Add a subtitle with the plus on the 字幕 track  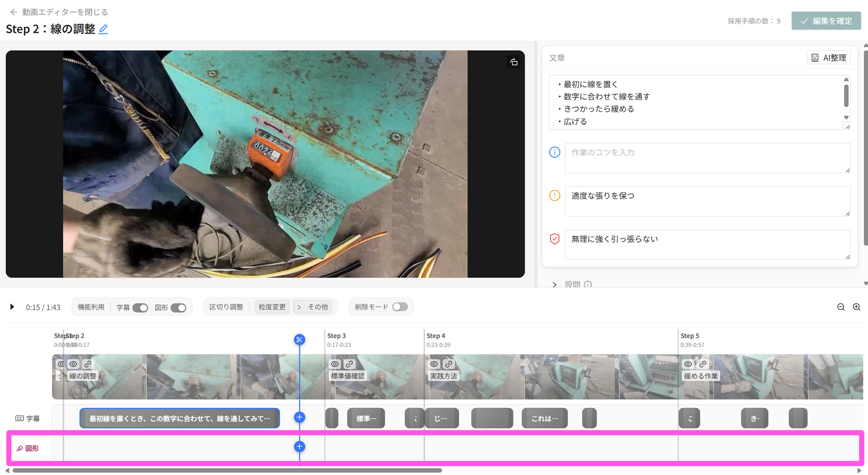click(x=299, y=417)
